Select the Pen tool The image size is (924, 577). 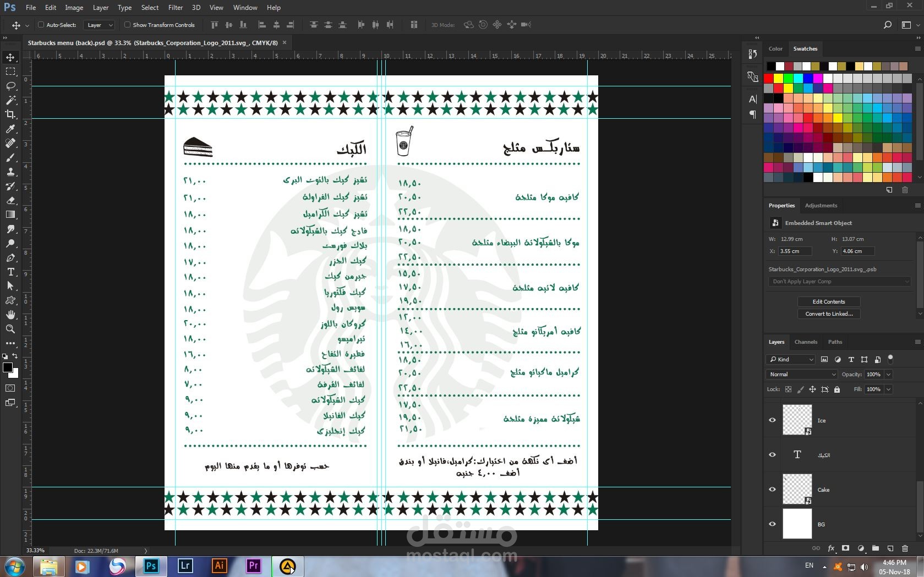click(x=10, y=257)
